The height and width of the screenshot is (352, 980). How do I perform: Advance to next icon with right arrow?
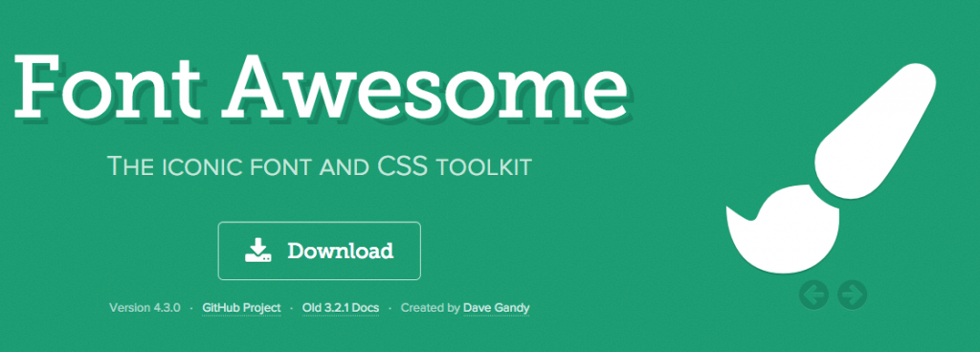[852, 294]
